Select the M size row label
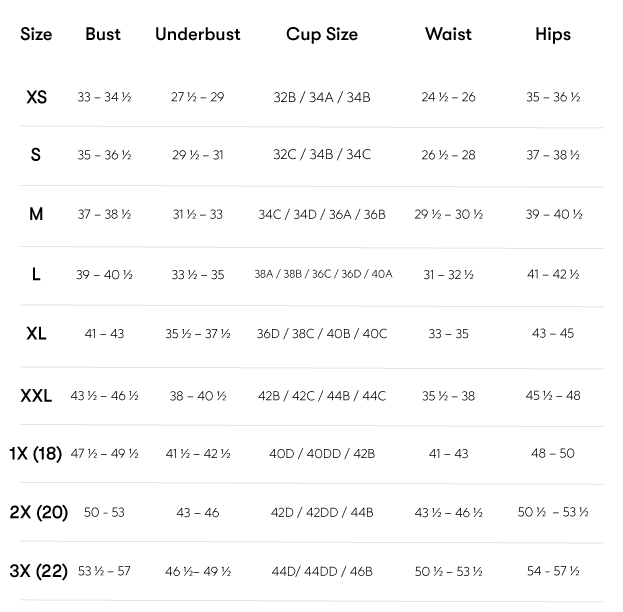 tap(36, 214)
